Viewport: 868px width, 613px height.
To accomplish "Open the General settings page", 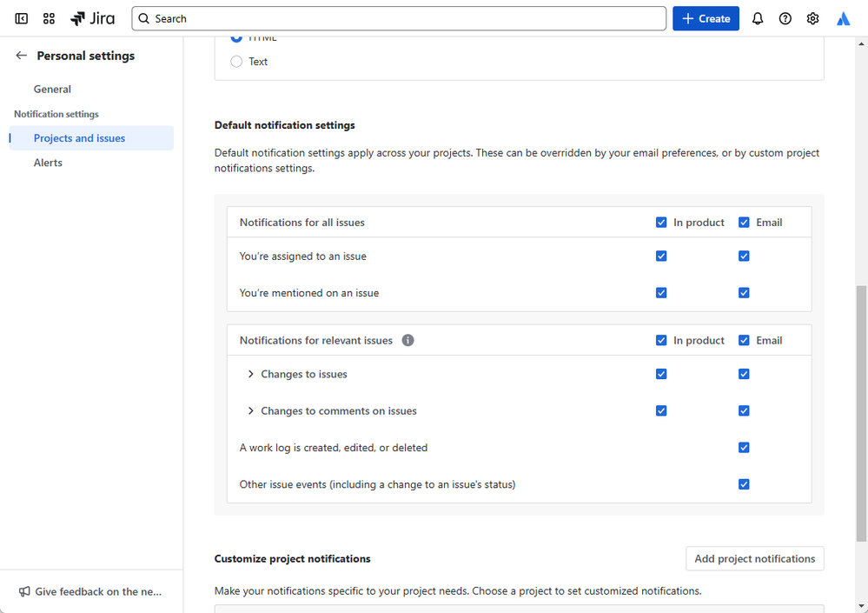I will pyautogui.click(x=52, y=90).
